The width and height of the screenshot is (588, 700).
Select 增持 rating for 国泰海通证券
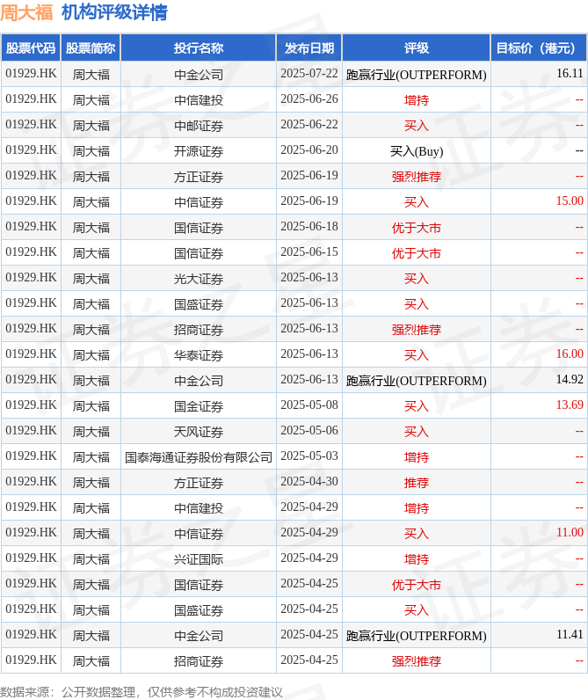click(417, 457)
